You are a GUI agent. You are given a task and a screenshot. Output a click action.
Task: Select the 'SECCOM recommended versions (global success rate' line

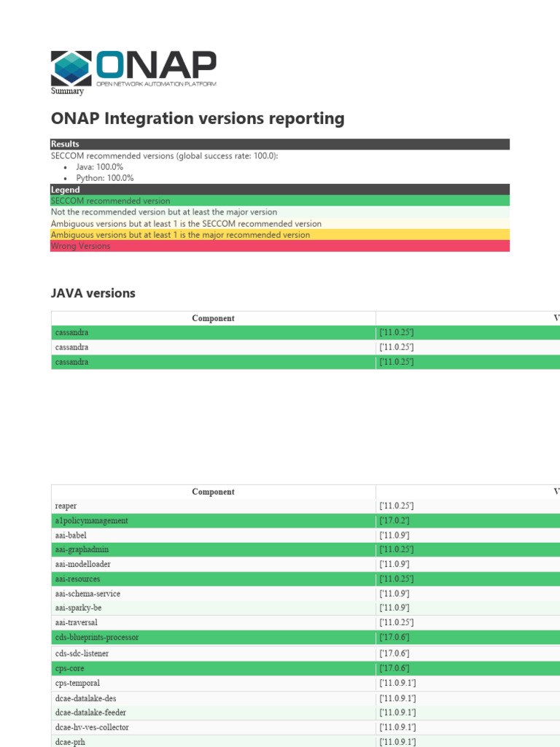[164, 156]
